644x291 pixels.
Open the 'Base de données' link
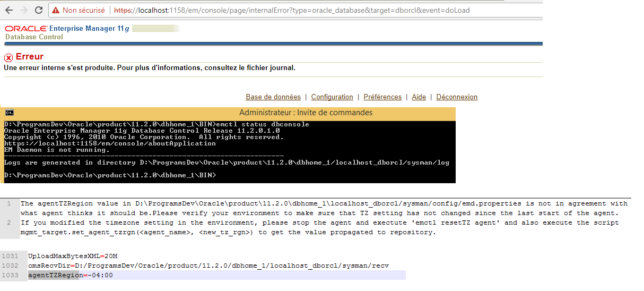coord(273,97)
